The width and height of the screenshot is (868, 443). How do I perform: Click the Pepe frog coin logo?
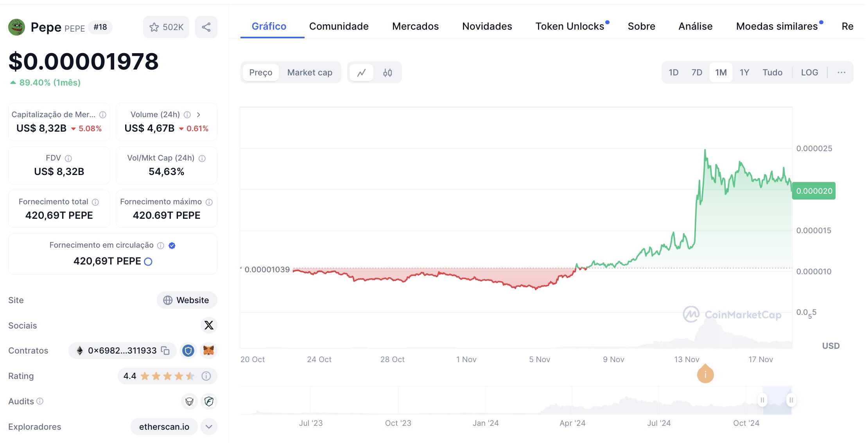16,27
